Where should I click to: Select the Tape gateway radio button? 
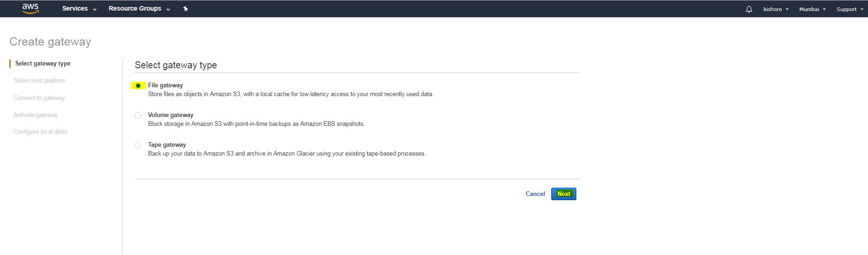point(138,145)
